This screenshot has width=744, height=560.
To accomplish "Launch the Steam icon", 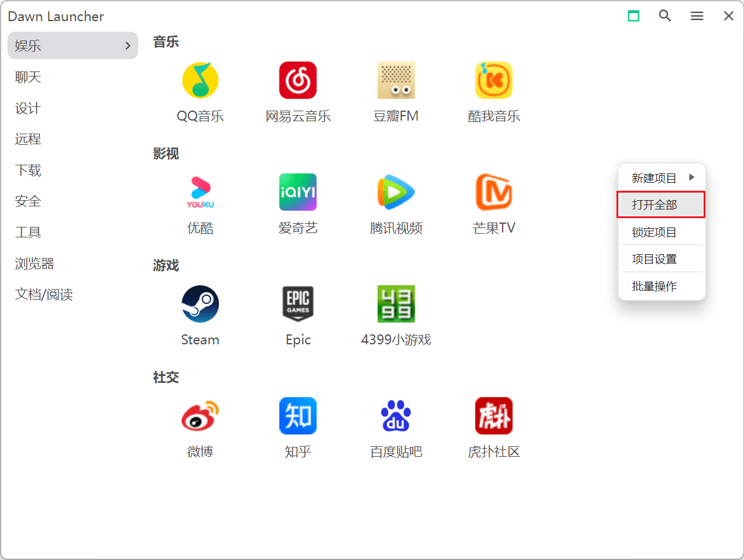I will pos(200,304).
